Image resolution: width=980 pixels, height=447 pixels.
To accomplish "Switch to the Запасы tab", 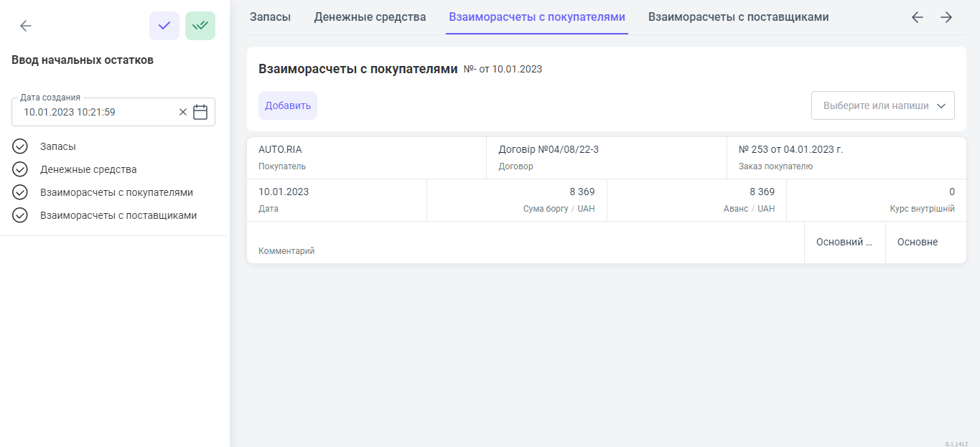I will [x=270, y=17].
